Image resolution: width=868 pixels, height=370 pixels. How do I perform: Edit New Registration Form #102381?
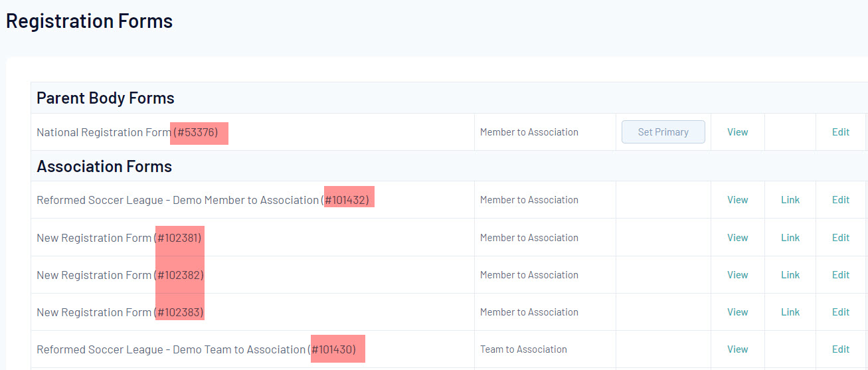pyautogui.click(x=840, y=238)
